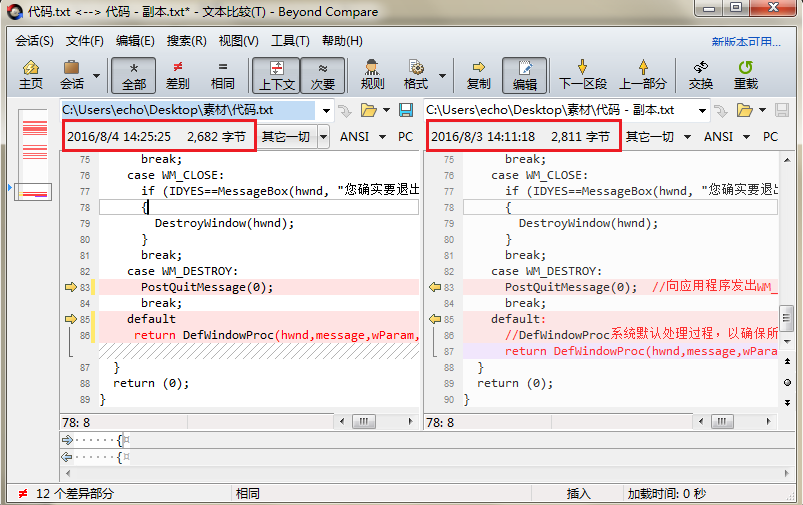Open the right pane browse folder icon
Viewport: 803px width, 505px height.
click(744, 110)
